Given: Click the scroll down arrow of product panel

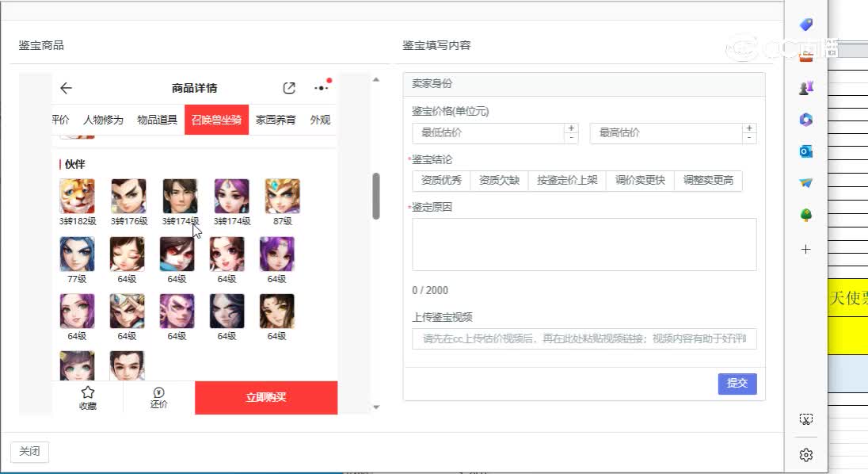Looking at the screenshot, I should [x=376, y=407].
